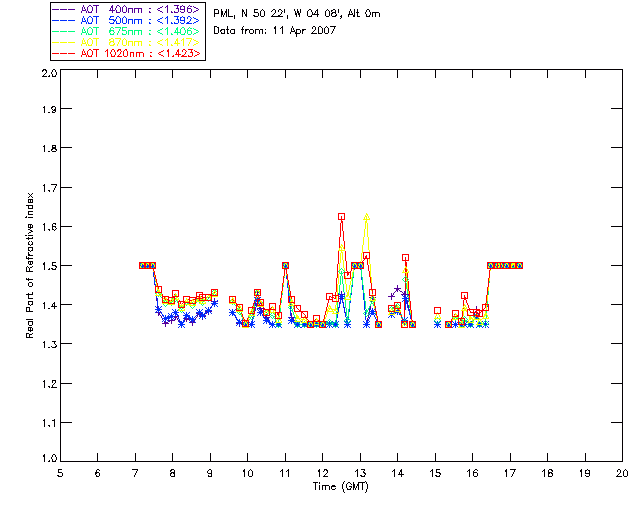Click the y-axis tick label 1.0
Image resolution: width=640 pixels, height=512 pixels.
tap(49, 458)
